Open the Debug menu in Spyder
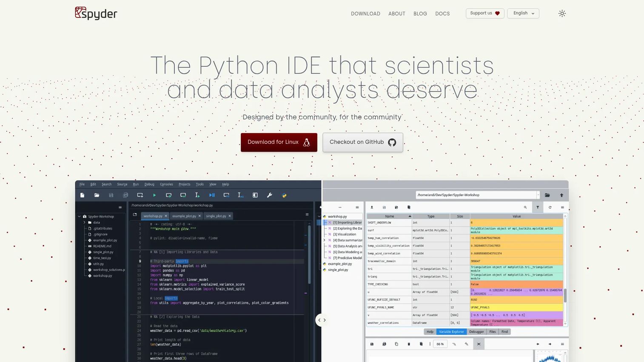The image size is (644, 362). tap(149, 185)
